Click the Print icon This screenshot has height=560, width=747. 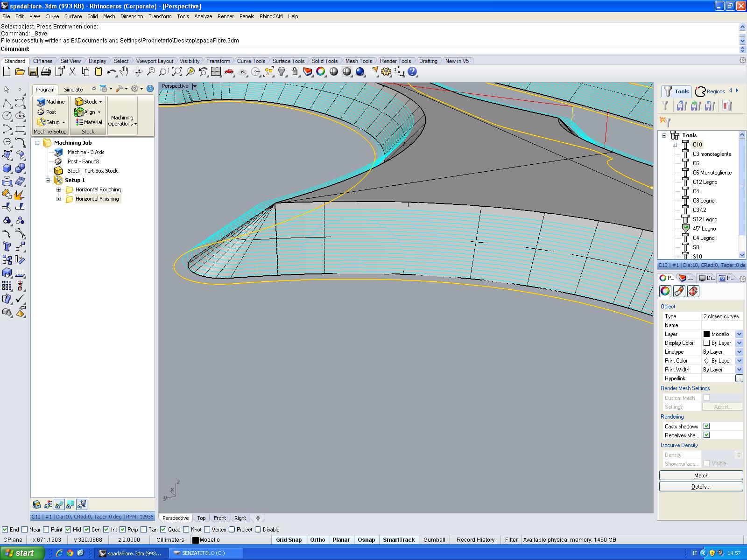[46, 71]
